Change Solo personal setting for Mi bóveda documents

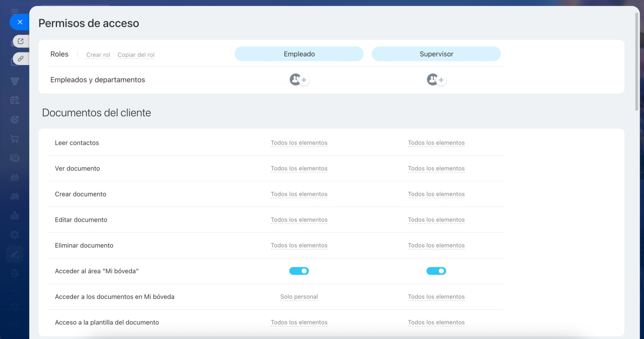(299, 297)
